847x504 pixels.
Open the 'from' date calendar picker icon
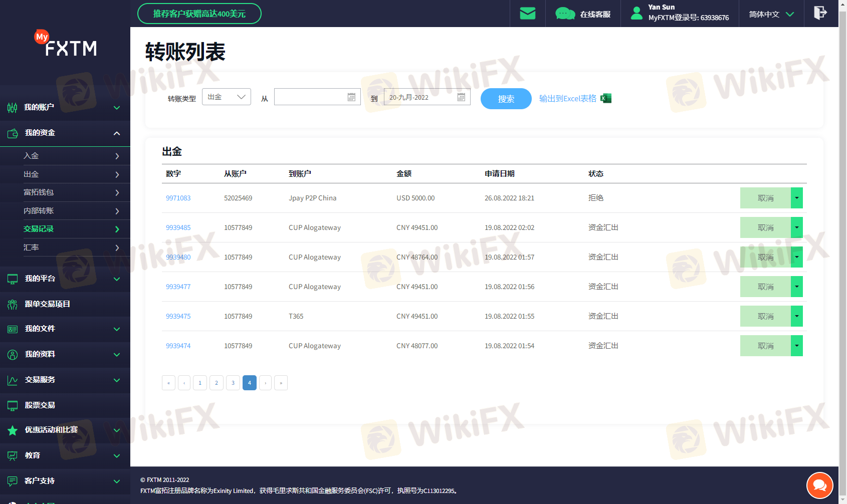[x=351, y=97]
